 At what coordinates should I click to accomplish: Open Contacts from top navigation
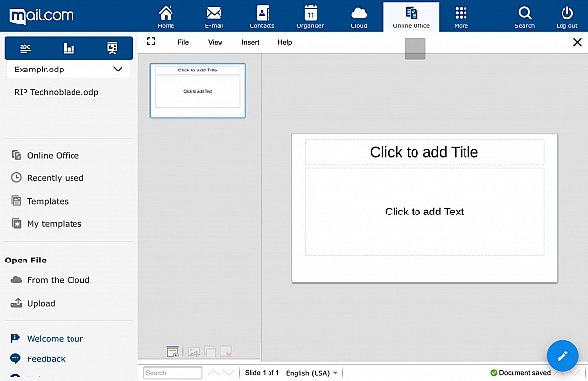(x=262, y=17)
